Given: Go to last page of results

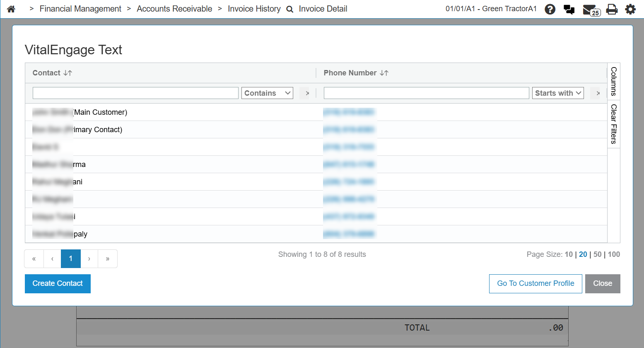Looking at the screenshot, I should pos(108,259).
